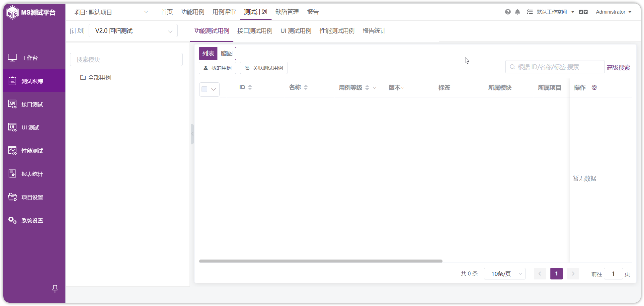Go to 接口测试 API testing

pos(34,104)
